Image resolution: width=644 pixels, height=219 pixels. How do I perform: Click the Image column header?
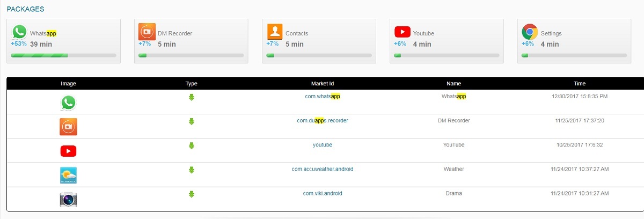[68, 84]
